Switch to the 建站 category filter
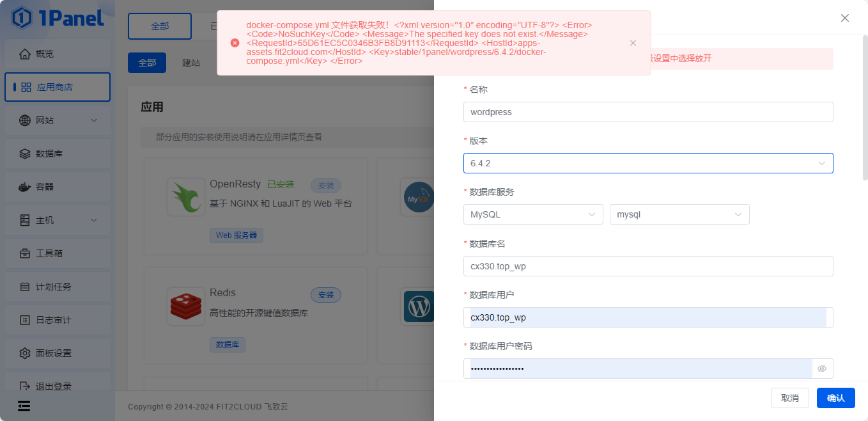This screenshot has height=421, width=868. (x=191, y=63)
